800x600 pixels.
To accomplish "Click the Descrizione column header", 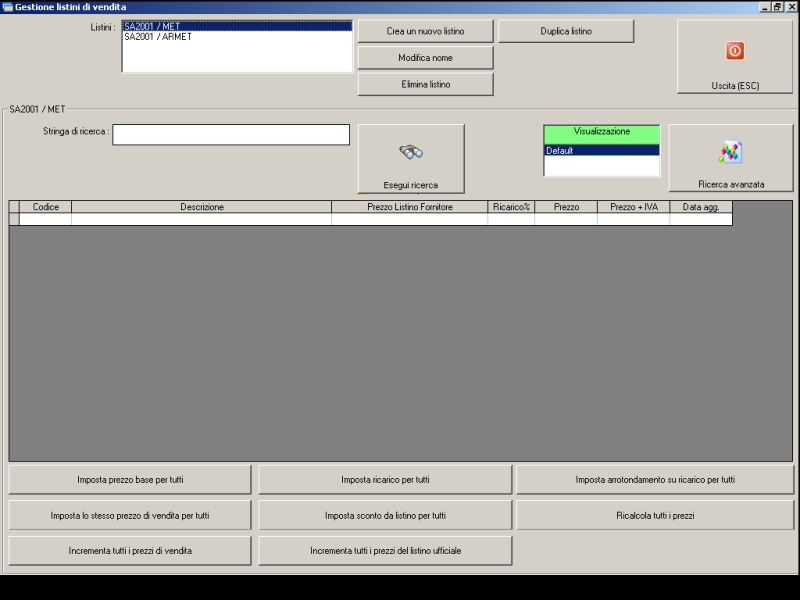I will (x=202, y=207).
